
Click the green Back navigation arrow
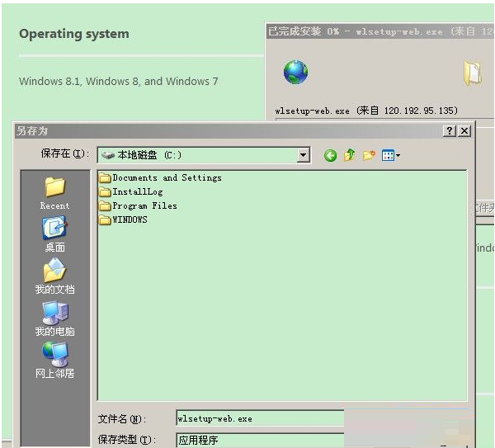click(330, 155)
